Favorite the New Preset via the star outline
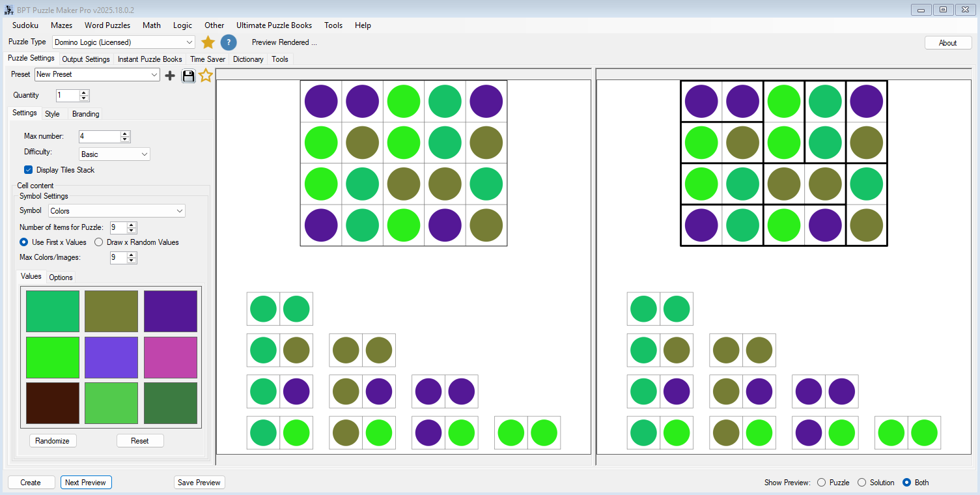The height and width of the screenshot is (495, 980). [206, 75]
